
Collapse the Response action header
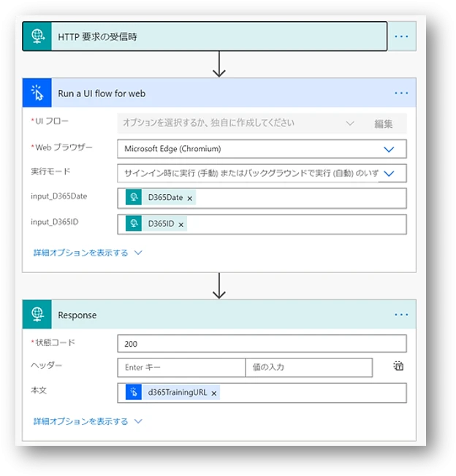click(219, 315)
